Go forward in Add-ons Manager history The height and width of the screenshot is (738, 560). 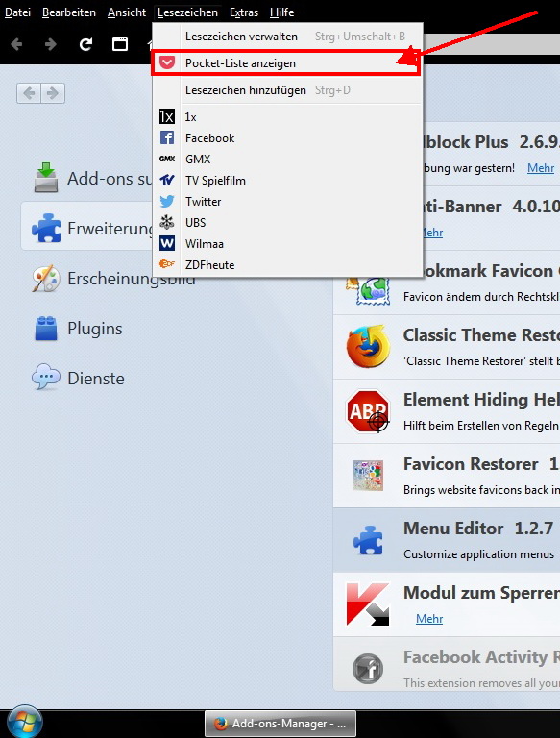tap(53, 93)
